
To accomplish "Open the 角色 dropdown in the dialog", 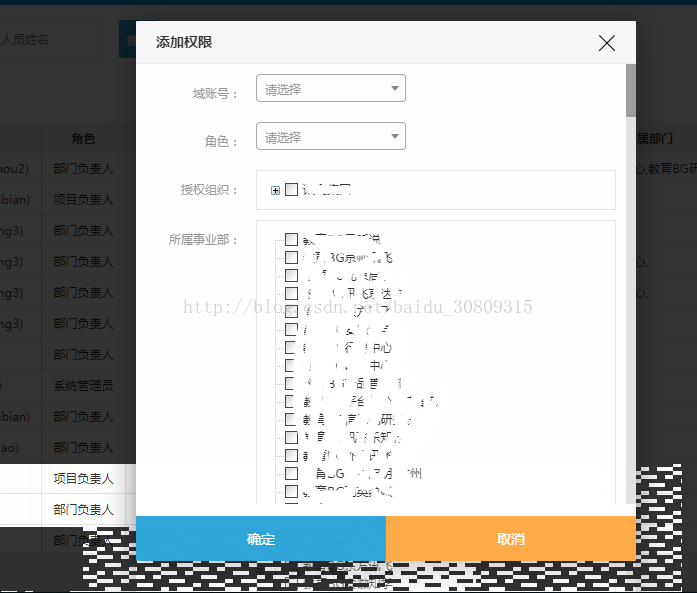I will point(331,137).
